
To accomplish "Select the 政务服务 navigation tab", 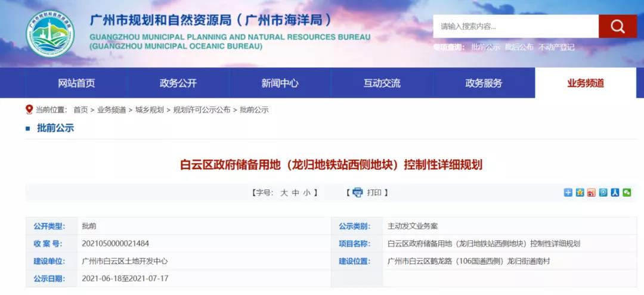I will point(484,83).
